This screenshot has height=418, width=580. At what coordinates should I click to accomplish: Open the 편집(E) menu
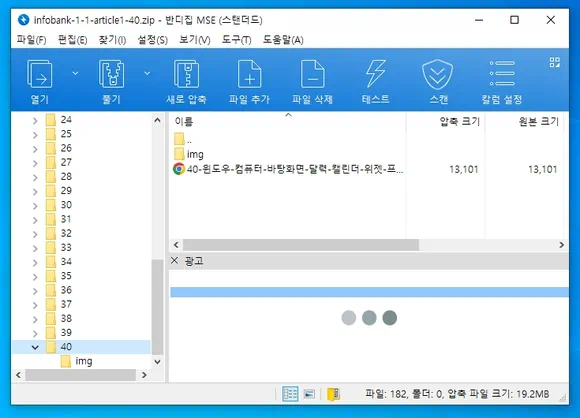point(72,40)
